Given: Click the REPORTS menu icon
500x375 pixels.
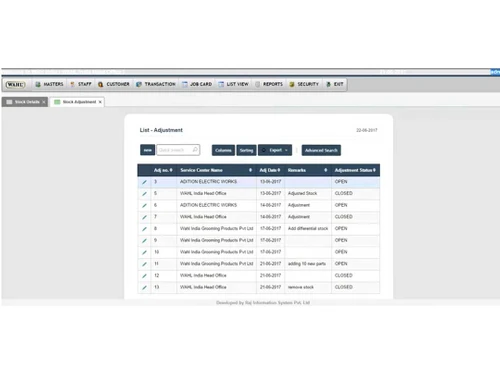Looking at the screenshot, I should (258, 84).
